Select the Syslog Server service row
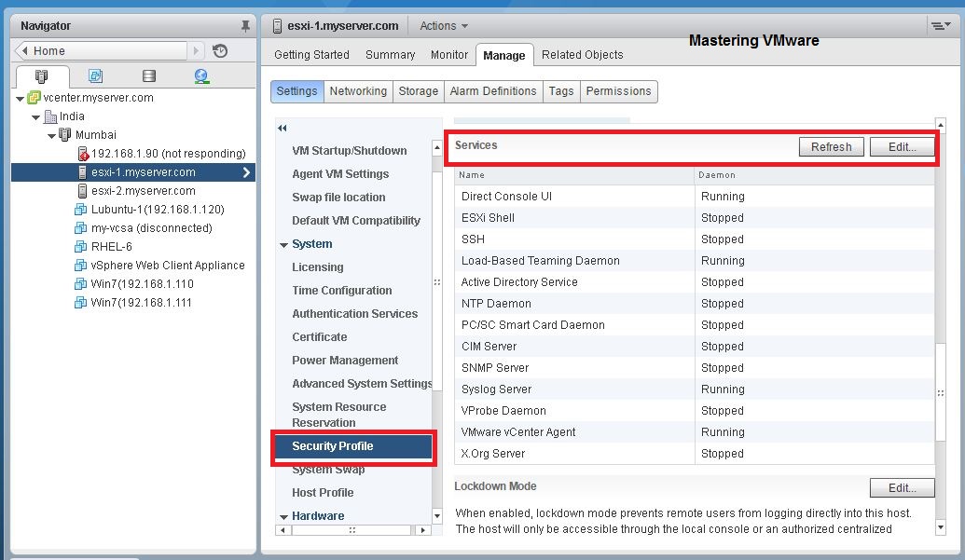 (x=695, y=389)
